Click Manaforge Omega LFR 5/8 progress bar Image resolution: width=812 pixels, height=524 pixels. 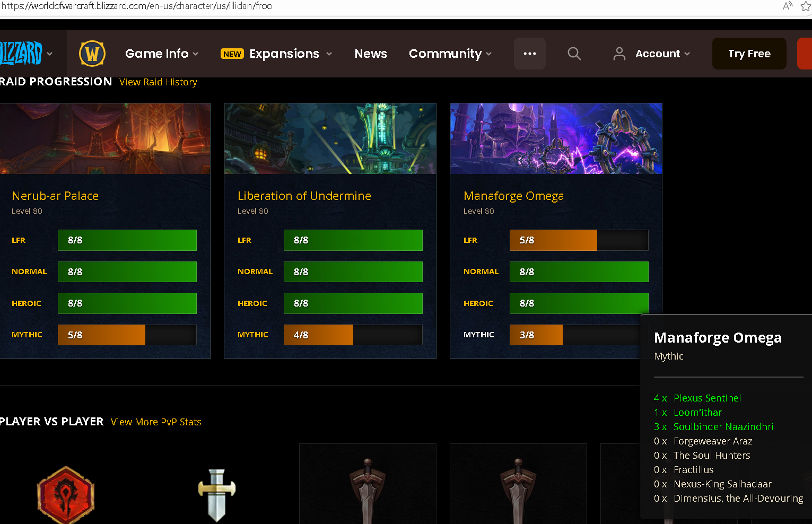click(579, 240)
